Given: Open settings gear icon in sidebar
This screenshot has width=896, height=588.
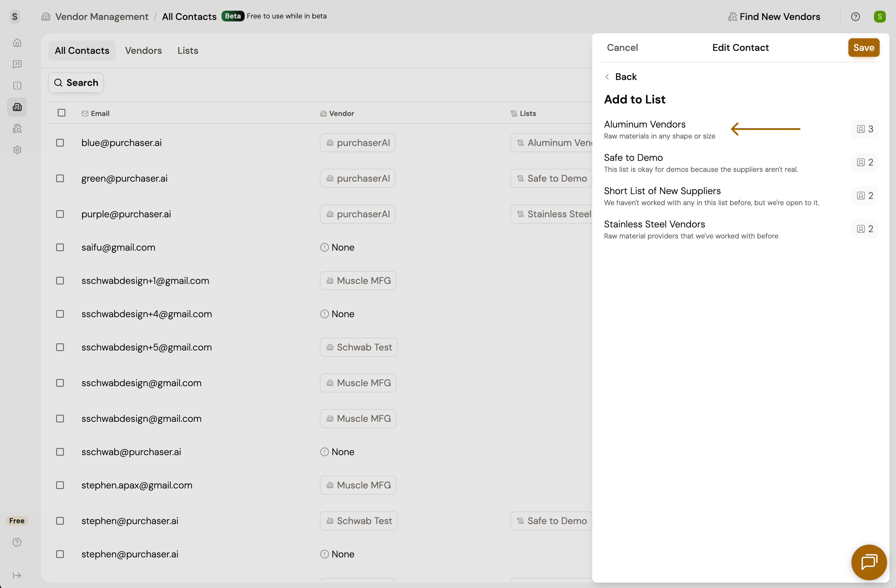Looking at the screenshot, I should coord(17,150).
